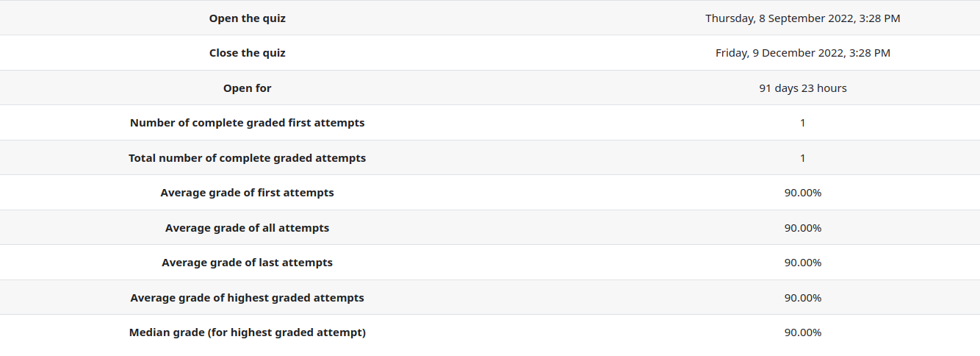Click 'Average grade of all attempts' label
980x356 pixels.
pos(248,228)
